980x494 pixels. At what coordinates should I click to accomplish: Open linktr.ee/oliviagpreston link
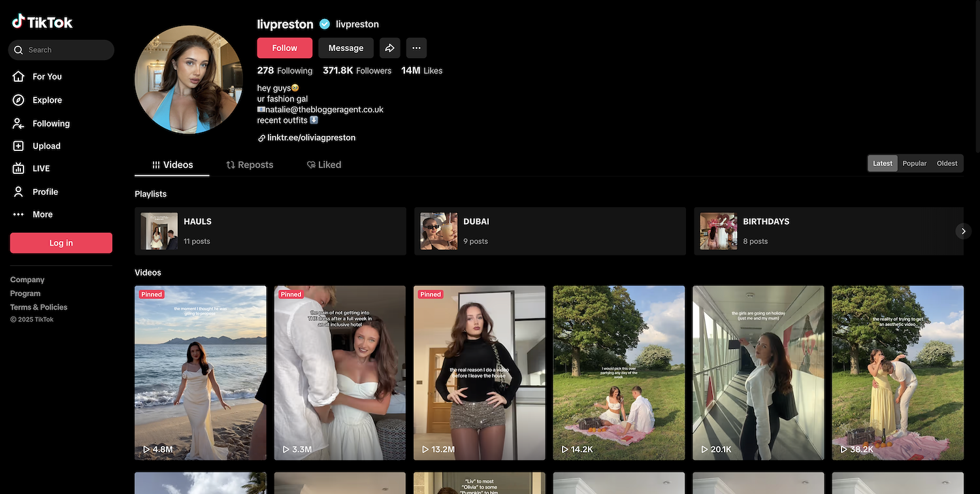click(311, 138)
